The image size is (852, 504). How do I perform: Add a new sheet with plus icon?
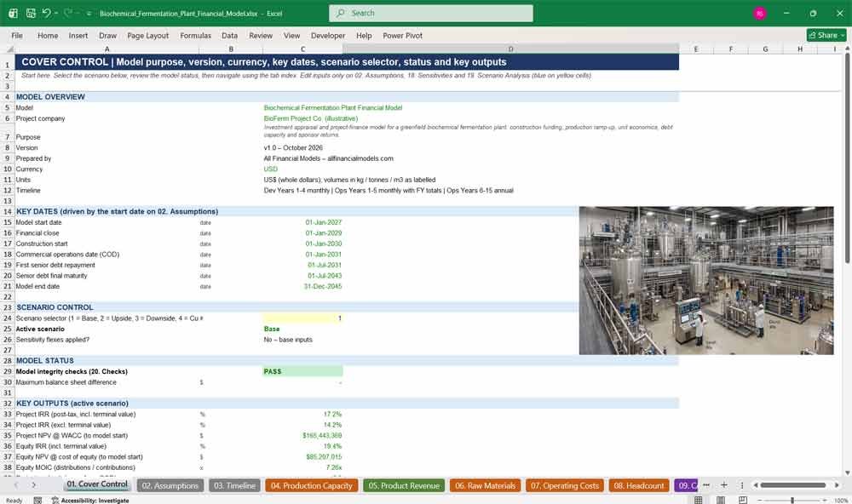click(723, 485)
